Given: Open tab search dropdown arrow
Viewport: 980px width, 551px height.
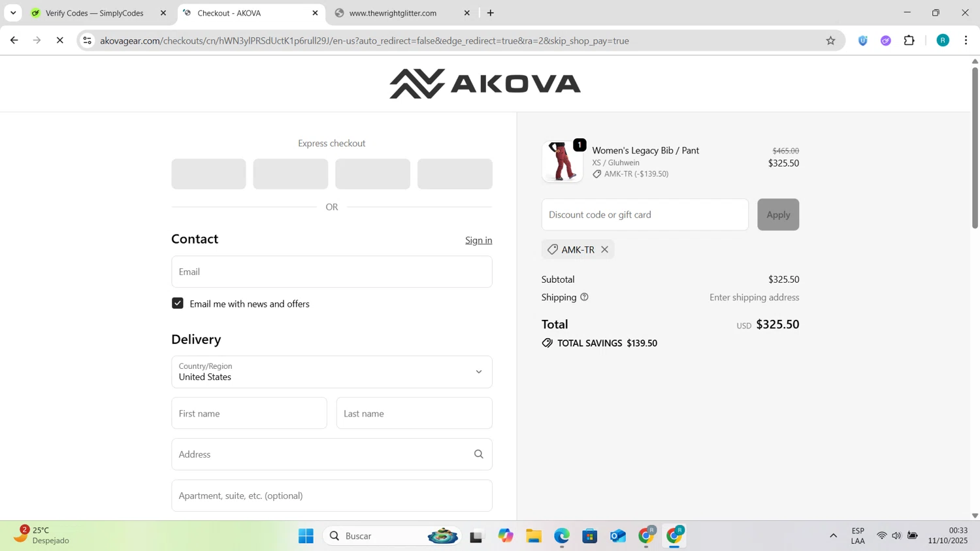Looking at the screenshot, I should click(x=13, y=13).
